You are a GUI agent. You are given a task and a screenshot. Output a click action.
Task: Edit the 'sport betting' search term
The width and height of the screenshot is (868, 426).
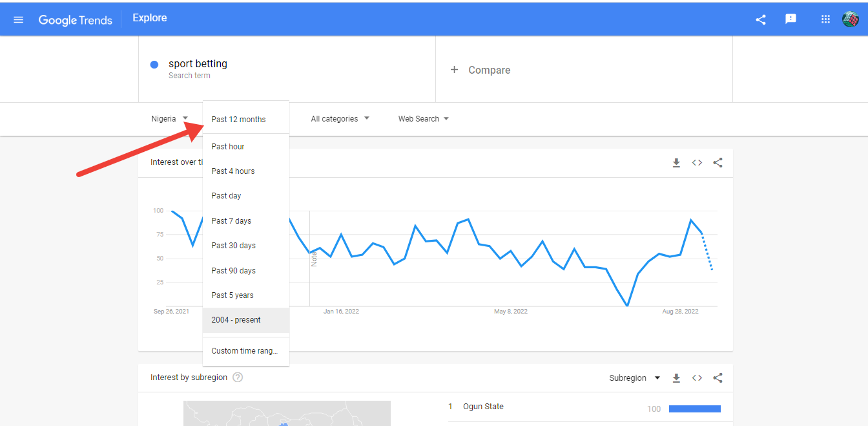click(x=198, y=64)
